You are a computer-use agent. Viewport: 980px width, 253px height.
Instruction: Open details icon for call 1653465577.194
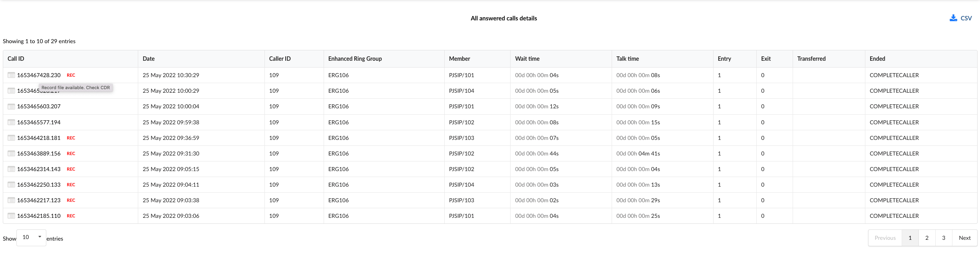pos(11,122)
